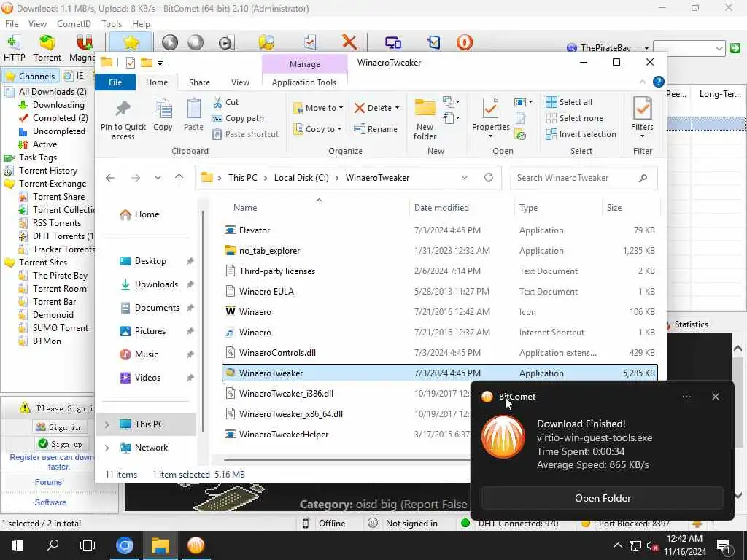The height and width of the screenshot is (560, 747).
Task: Create a New folder from the ribbon
Action: point(425,119)
